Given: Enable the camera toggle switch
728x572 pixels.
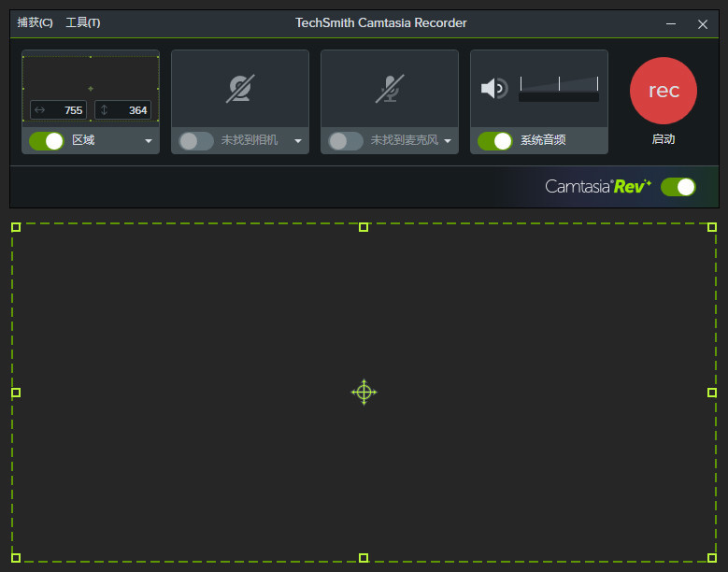Looking at the screenshot, I should click(x=195, y=140).
